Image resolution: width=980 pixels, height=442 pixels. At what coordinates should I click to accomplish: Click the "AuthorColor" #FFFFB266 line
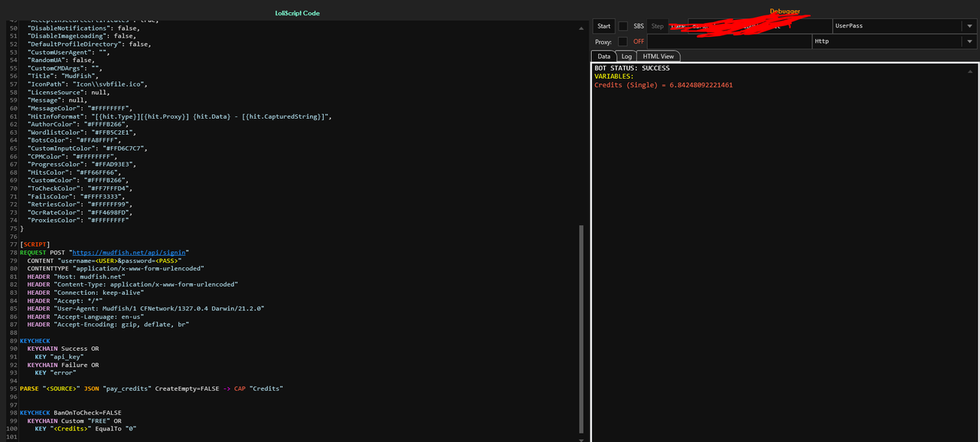77,123
